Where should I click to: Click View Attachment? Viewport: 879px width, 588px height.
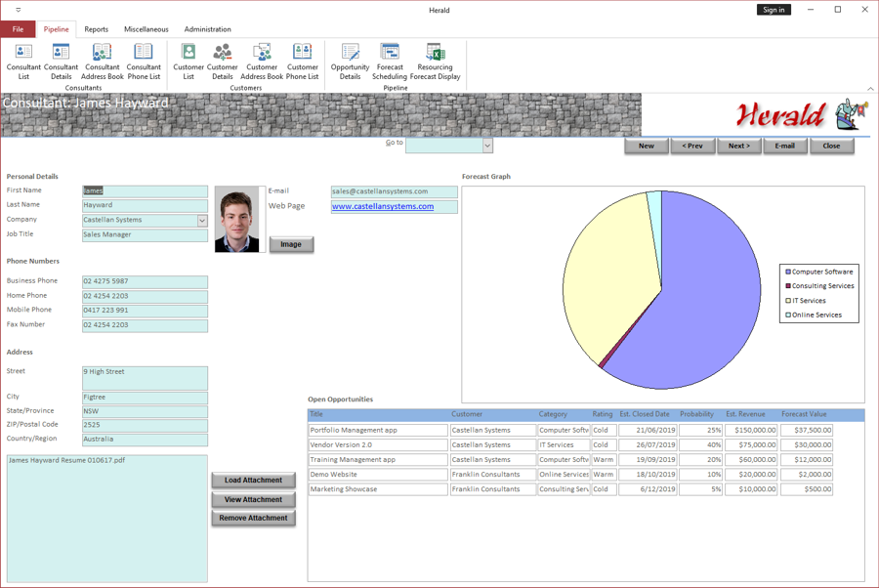click(253, 499)
